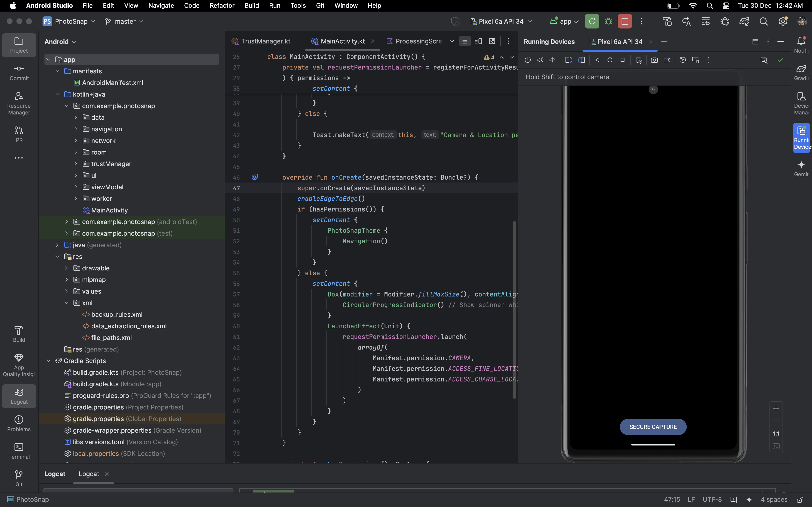Open Logcat tool window from sidebar
Image resolution: width=812 pixels, height=507 pixels.
[19, 396]
